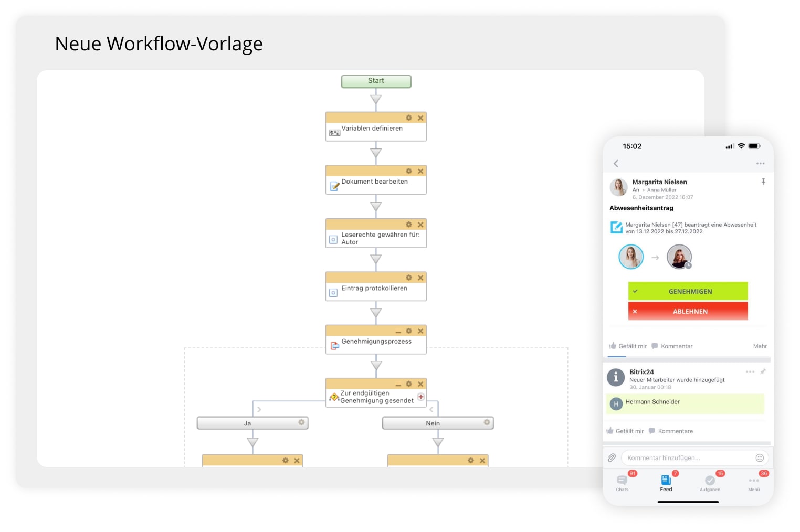Delete the Eintrag protokollieren block
This screenshot has width=800, height=532.
click(x=420, y=278)
